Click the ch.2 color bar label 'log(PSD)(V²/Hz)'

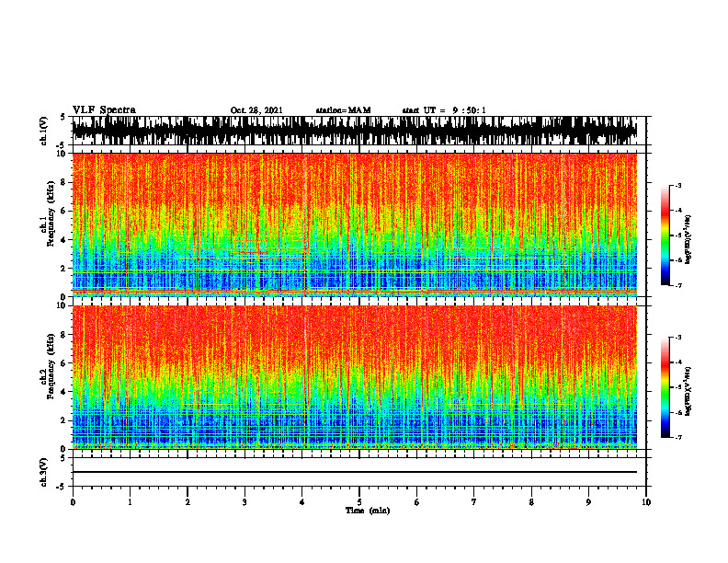[688, 391]
